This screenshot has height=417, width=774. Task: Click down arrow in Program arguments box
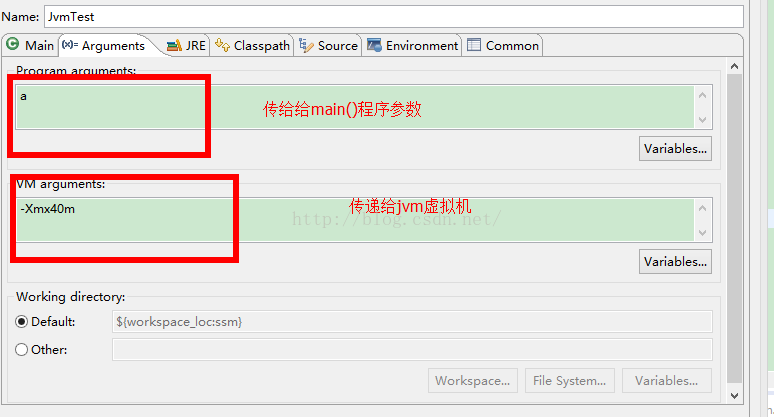click(703, 120)
